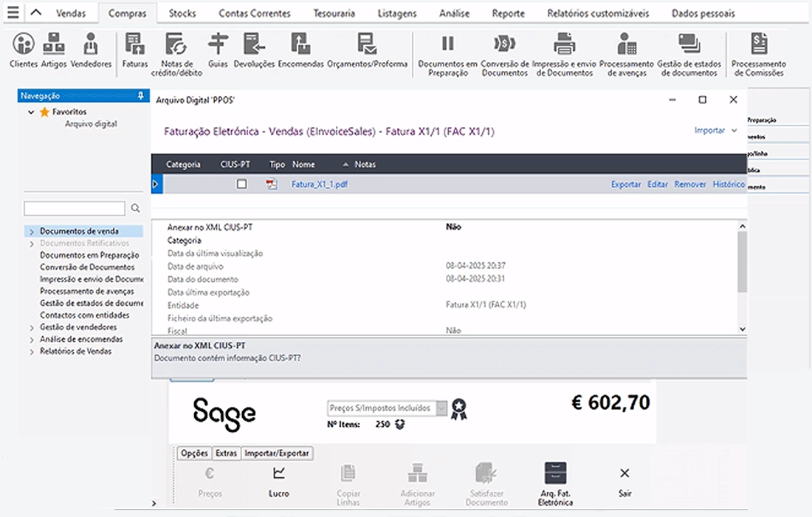
Task: Pin the Navegação panel
Action: point(140,96)
